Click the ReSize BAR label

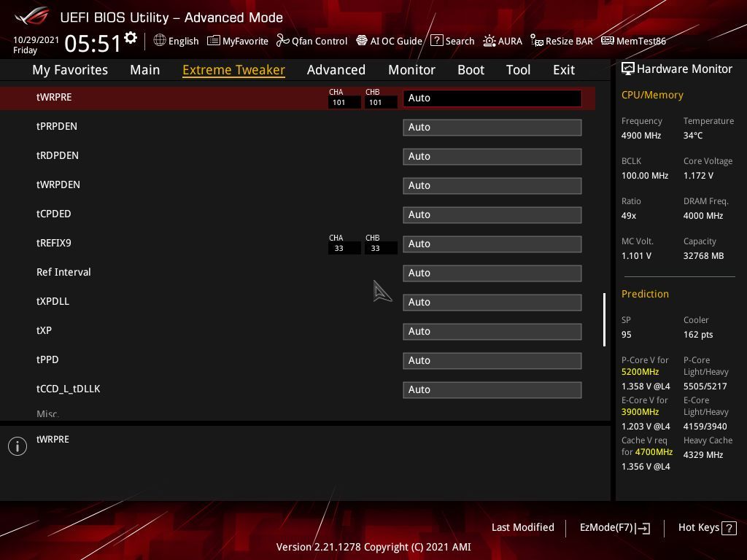[x=569, y=41]
